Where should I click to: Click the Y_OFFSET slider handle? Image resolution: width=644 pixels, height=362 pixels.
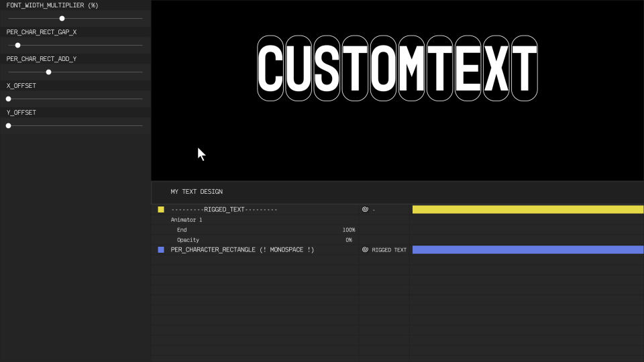[8, 125]
